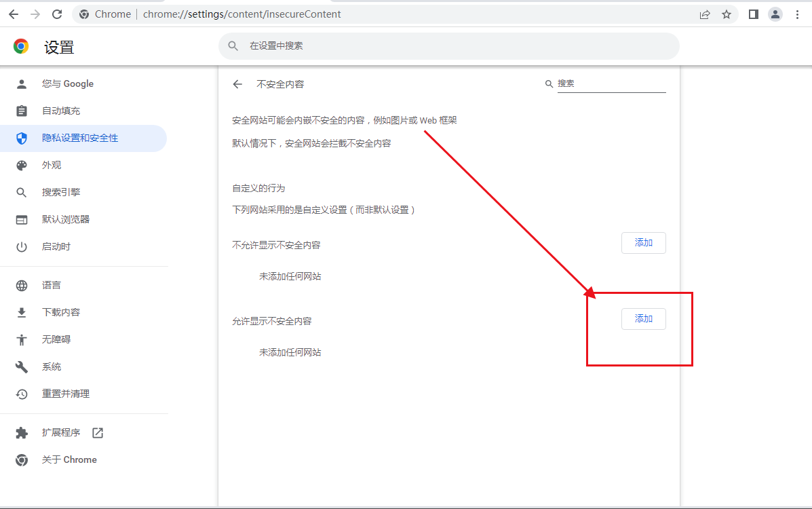Click the external link icon beside 扩展程序
The height and width of the screenshot is (509, 812).
tap(98, 433)
